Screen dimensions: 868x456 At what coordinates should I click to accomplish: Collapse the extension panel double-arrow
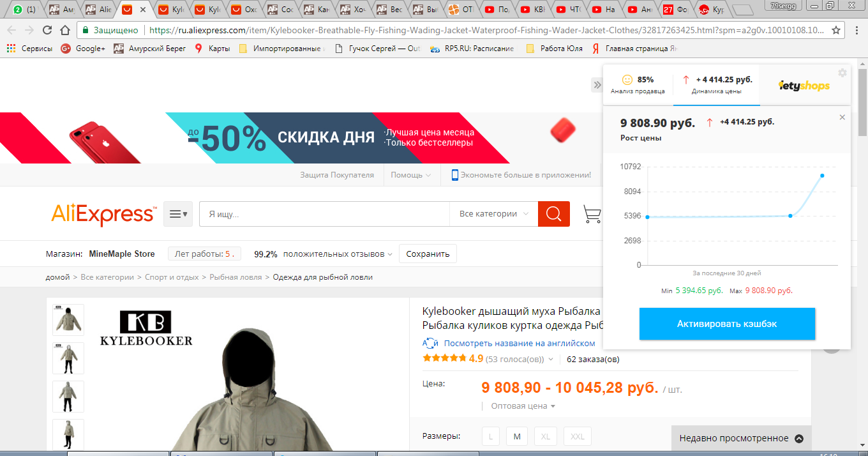point(597,85)
